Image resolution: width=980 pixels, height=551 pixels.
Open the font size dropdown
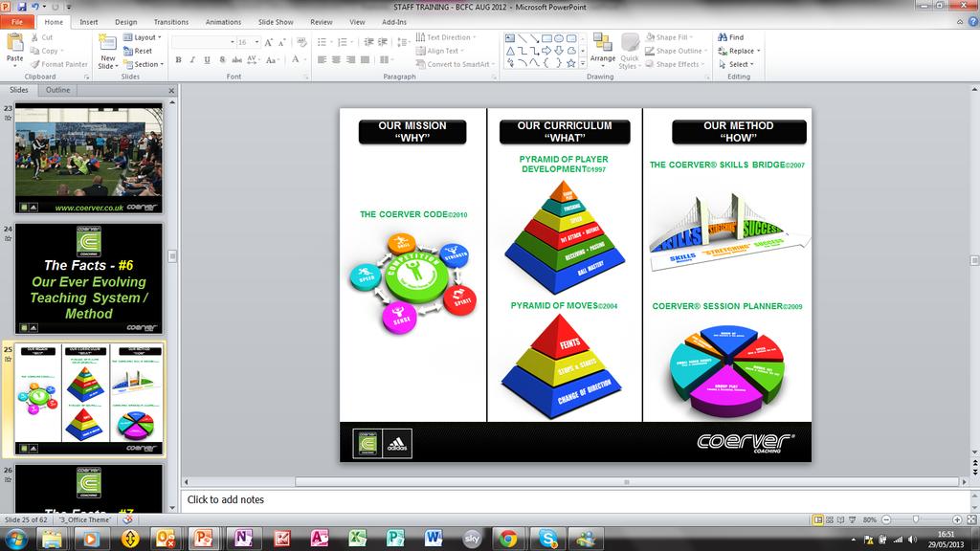pos(256,42)
